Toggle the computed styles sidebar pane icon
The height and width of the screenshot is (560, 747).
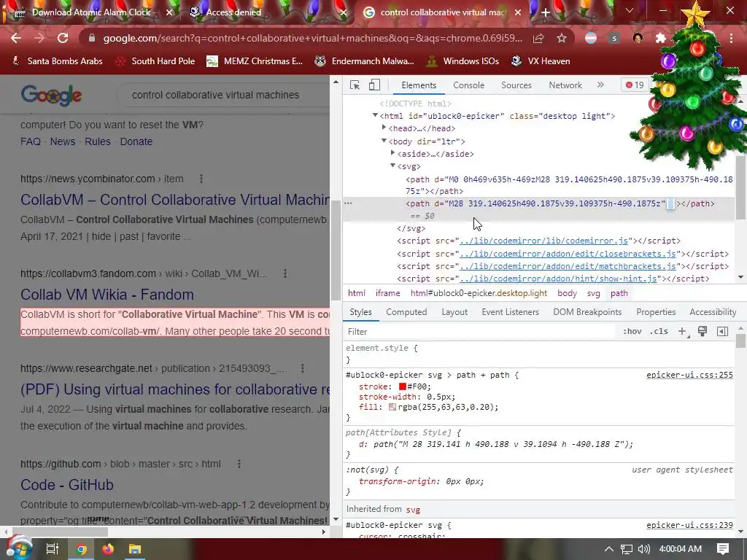tap(723, 332)
